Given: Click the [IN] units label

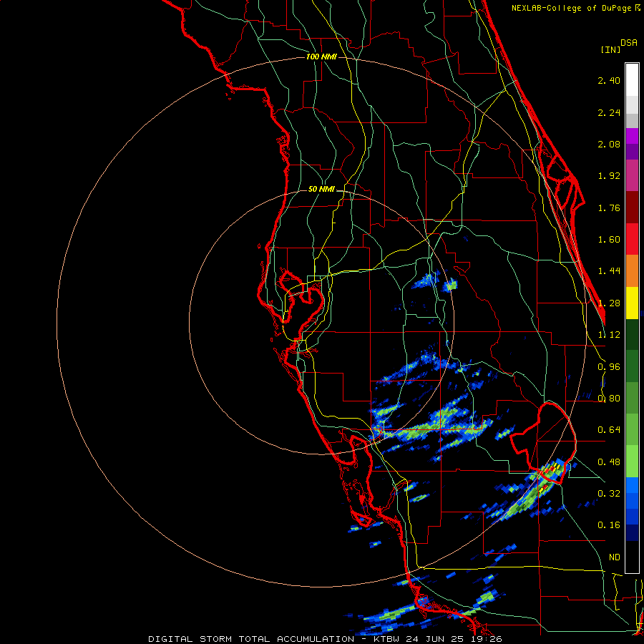Looking at the screenshot, I should pyautogui.click(x=610, y=49).
